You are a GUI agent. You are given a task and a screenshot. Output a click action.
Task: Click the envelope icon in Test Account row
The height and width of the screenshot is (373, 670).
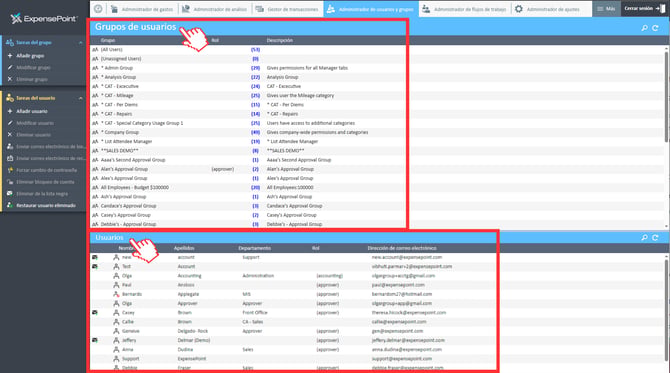[x=95, y=267]
